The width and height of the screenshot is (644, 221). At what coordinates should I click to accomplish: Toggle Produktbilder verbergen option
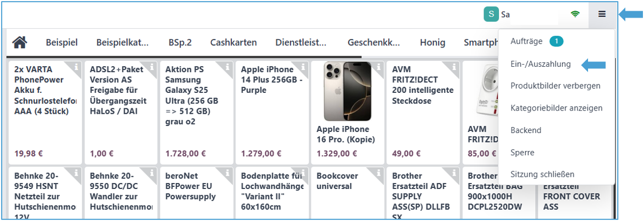point(555,86)
